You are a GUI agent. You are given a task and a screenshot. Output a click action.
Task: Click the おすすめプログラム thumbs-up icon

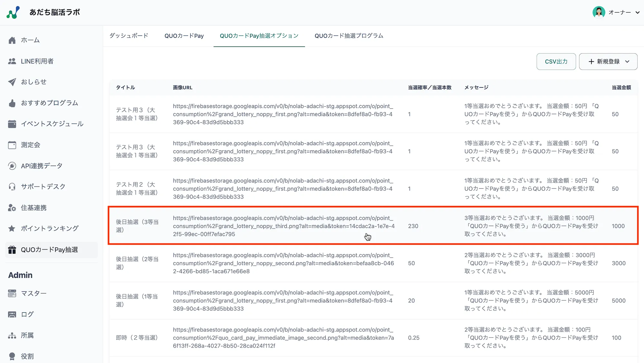12,103
